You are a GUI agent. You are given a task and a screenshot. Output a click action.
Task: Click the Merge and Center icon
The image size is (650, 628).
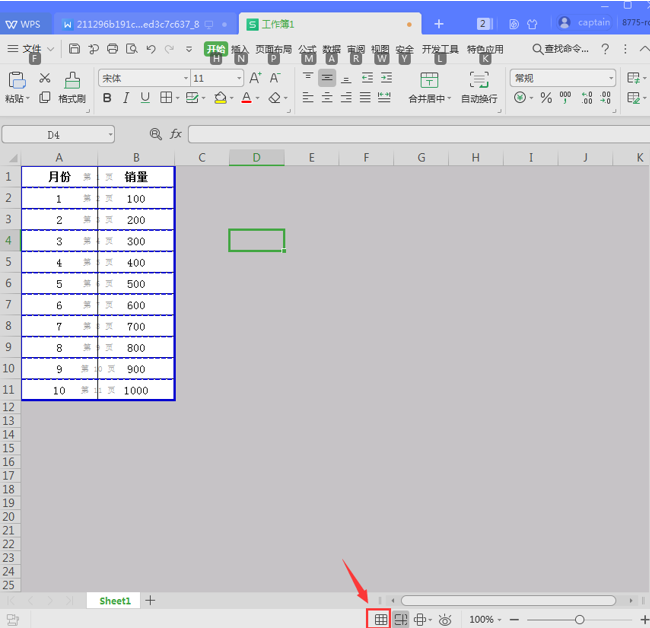pos(428,80)
